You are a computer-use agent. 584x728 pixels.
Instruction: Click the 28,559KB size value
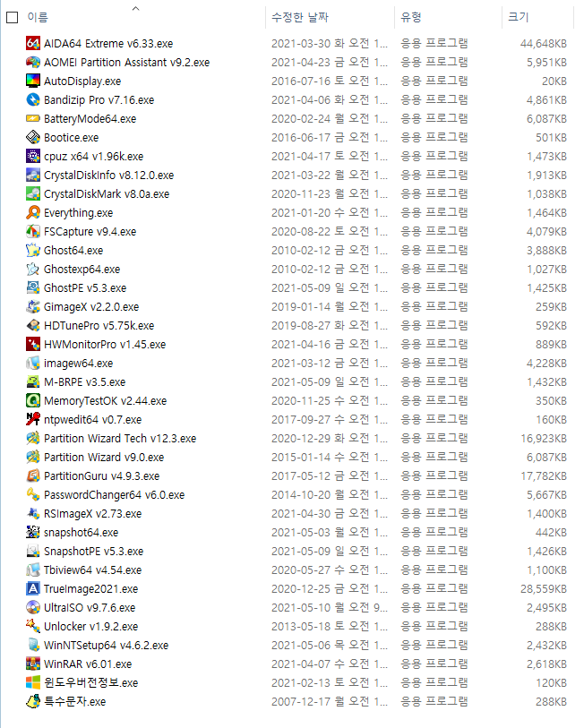[544, 588]
